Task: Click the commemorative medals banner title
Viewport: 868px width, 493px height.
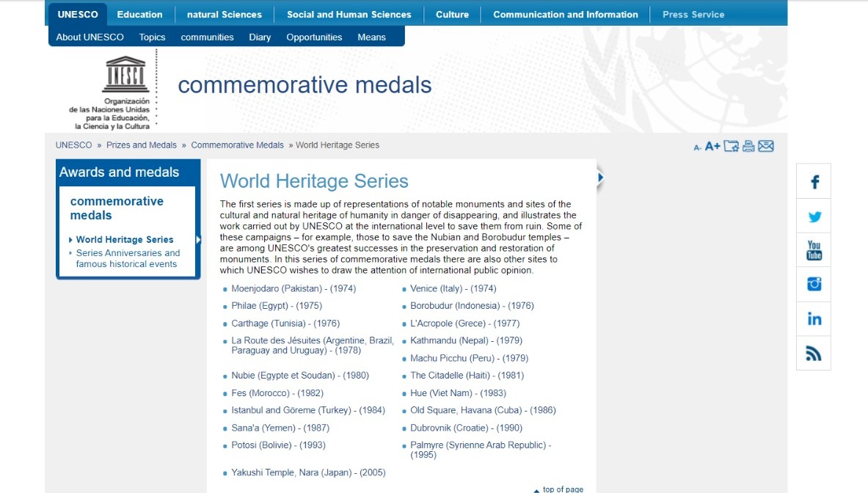Action: (x=304, y=84)
